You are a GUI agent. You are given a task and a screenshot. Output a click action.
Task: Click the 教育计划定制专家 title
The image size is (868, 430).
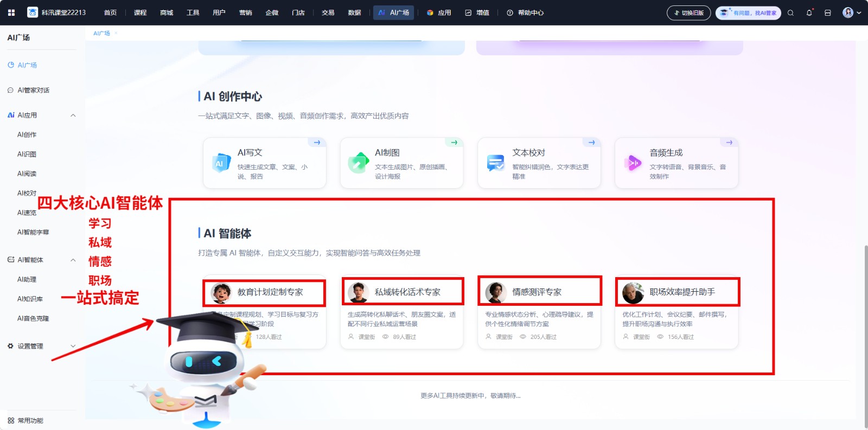coord(270,292)
